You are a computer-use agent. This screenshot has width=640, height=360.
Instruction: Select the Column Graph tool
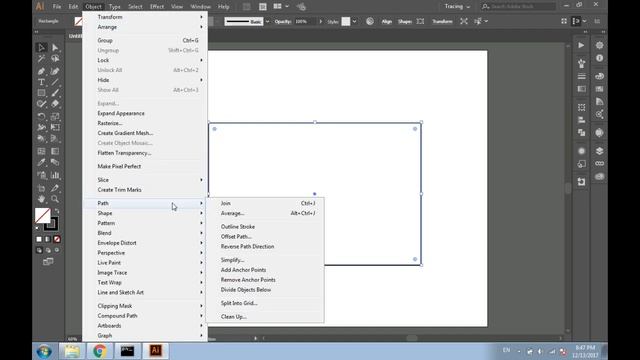click(55, 176)
